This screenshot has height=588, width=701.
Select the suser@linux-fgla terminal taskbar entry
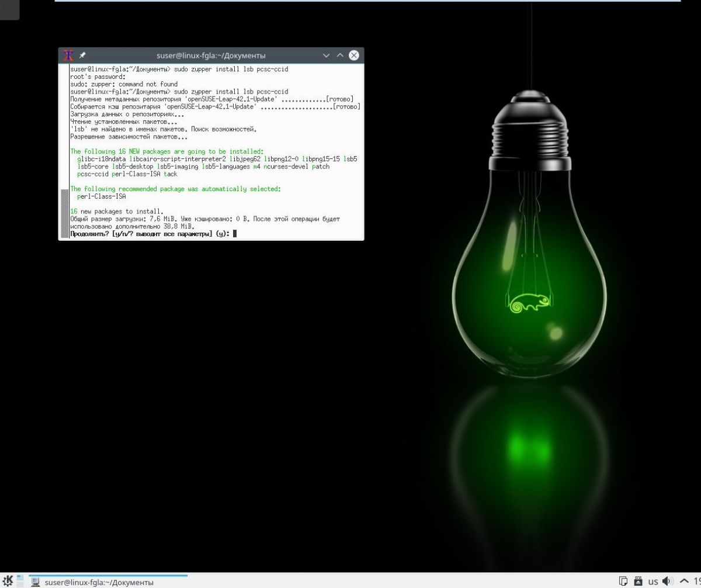click(x=108, y=582)
